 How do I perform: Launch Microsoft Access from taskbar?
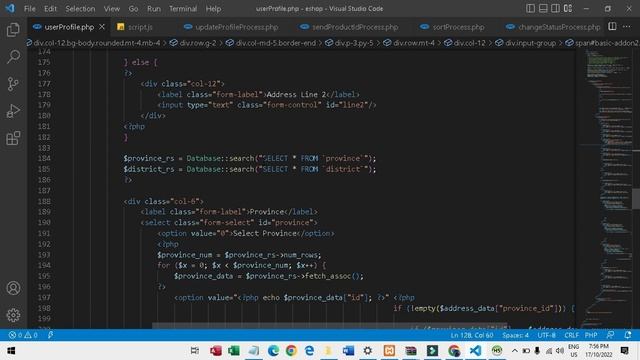tap(216, 351)
